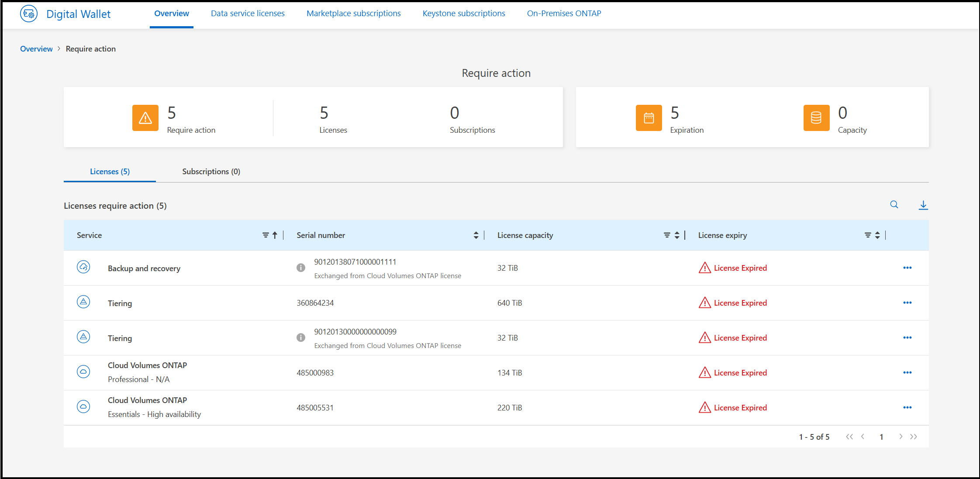Click the info icon beside serial 90120138071000001111

pyautogui.click(x=301, y=268)
